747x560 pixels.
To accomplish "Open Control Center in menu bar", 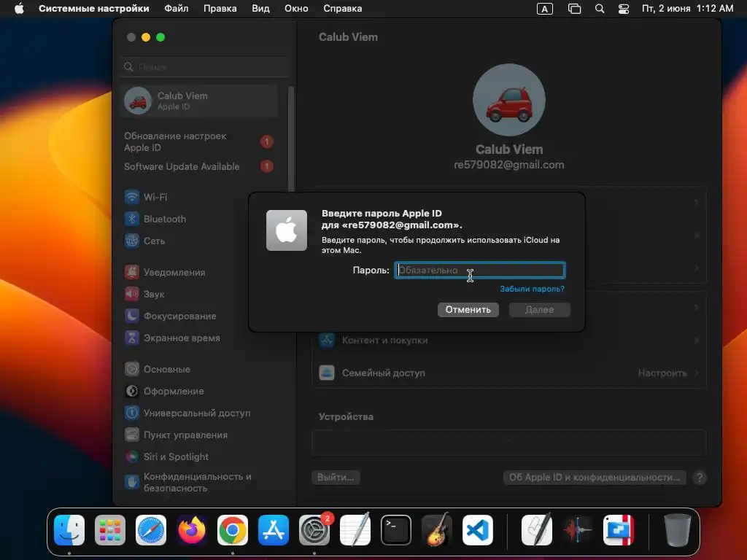I will tap(624, 9).
